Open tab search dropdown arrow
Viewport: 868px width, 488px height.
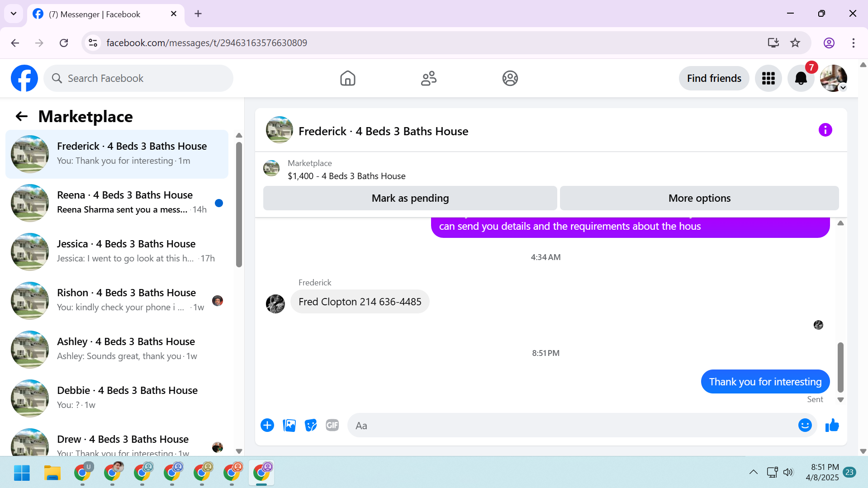14,14
